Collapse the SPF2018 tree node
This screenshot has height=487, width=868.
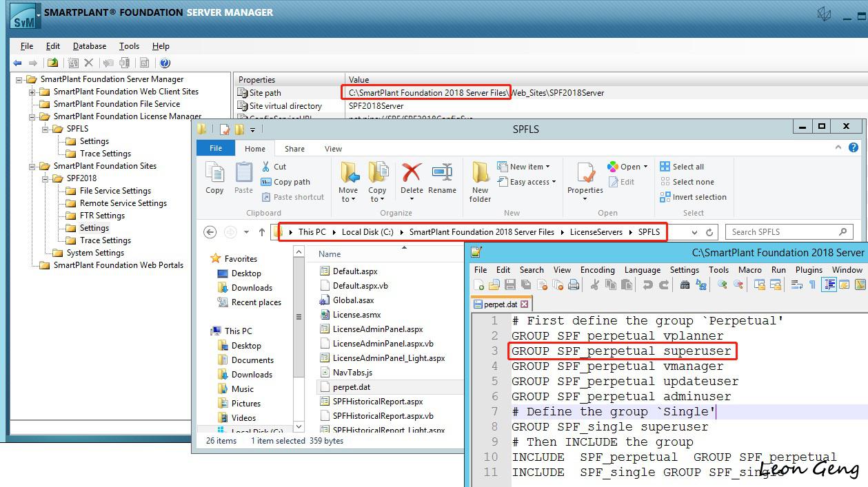45,178
